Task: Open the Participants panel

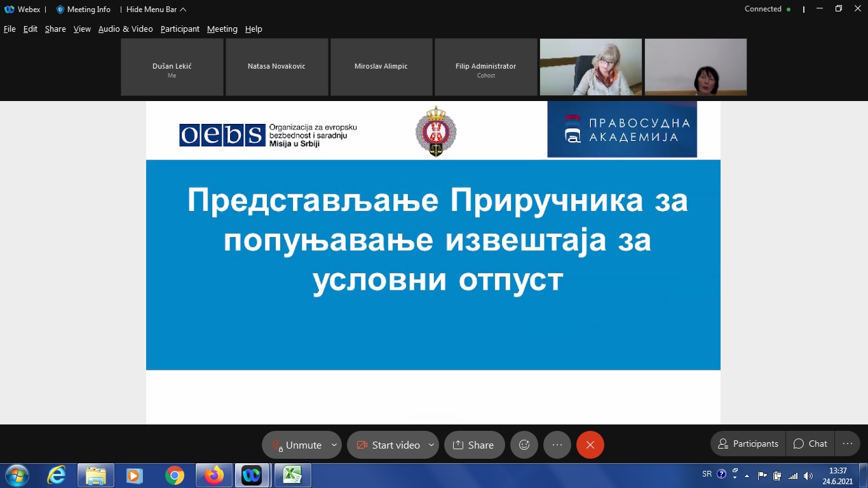Action: point(748,444)
